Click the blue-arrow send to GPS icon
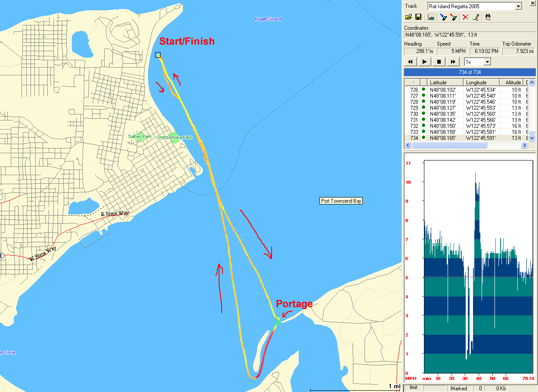This screenshot has width=538, height=392. coord(443,17)
